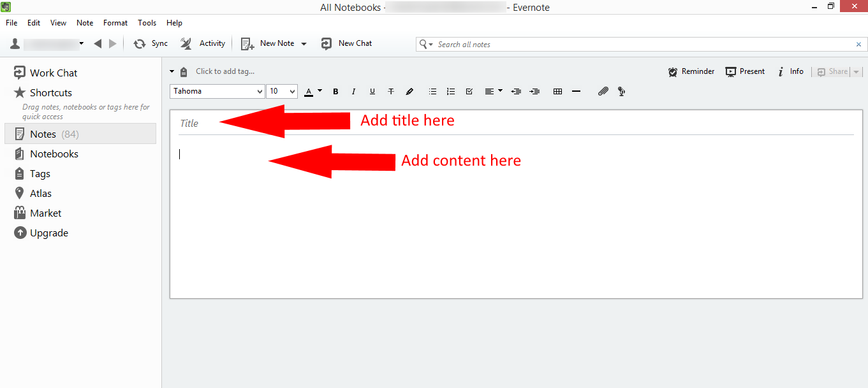Open the Format menu
The width and height of the screenshot is (868, 388).
pos(115,22)
